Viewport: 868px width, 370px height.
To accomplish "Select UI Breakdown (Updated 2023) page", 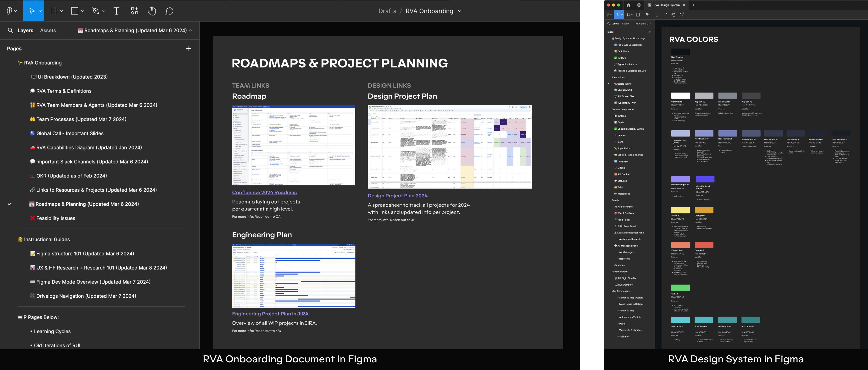I will tap(69, 77).
